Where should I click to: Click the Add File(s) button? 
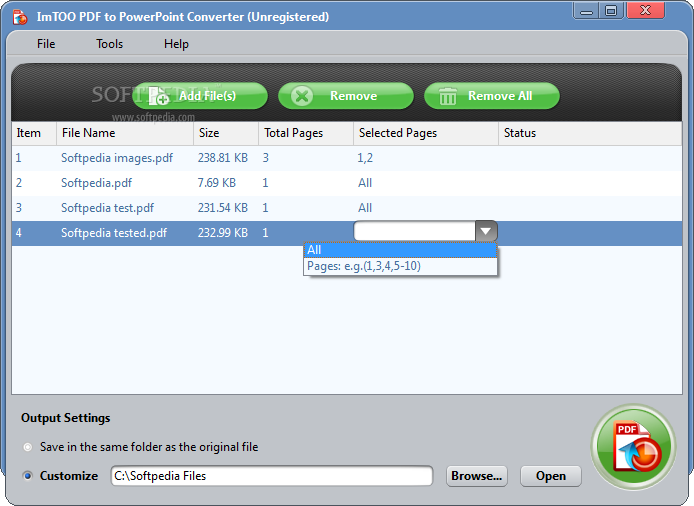click(200, 96)
